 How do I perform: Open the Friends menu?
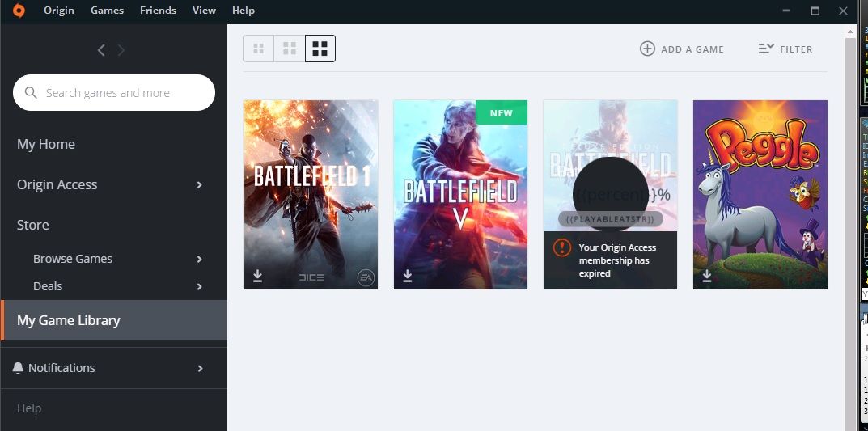click(158, 11)
